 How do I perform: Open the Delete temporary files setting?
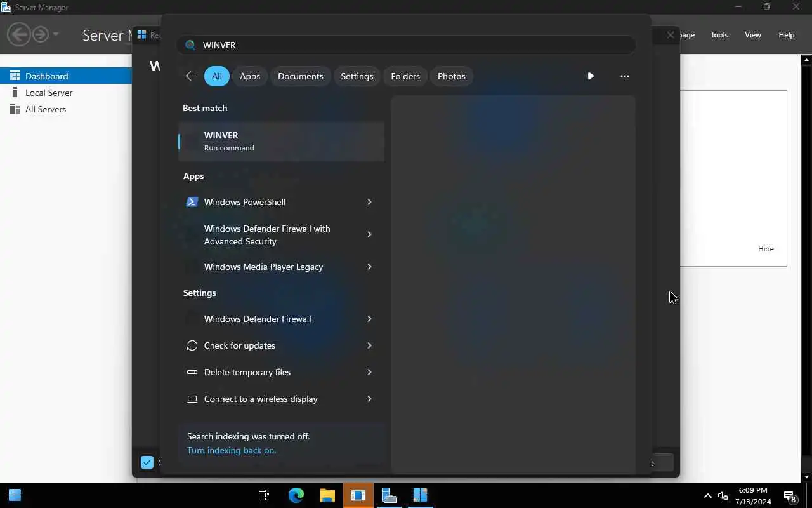click(272, 372)
